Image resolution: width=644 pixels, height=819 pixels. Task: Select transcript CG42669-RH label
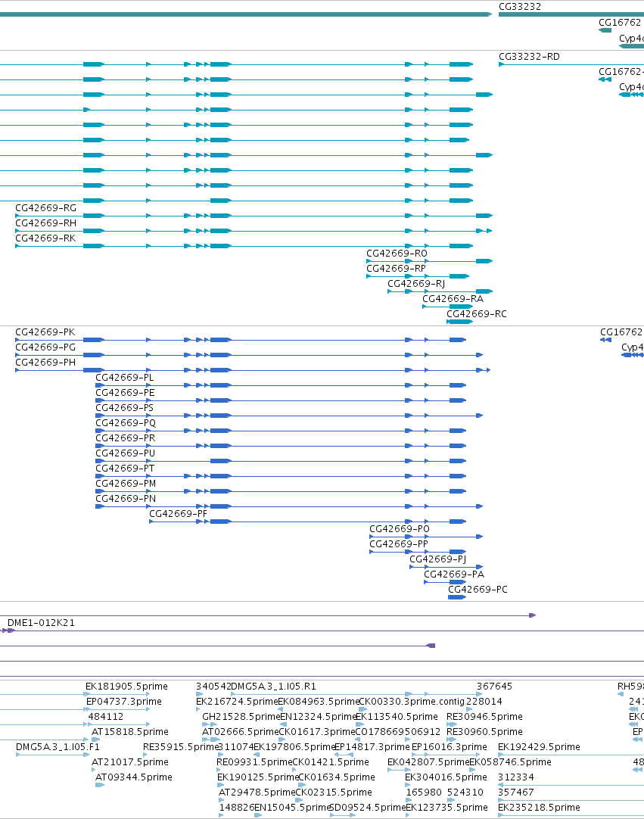[45, 223]
